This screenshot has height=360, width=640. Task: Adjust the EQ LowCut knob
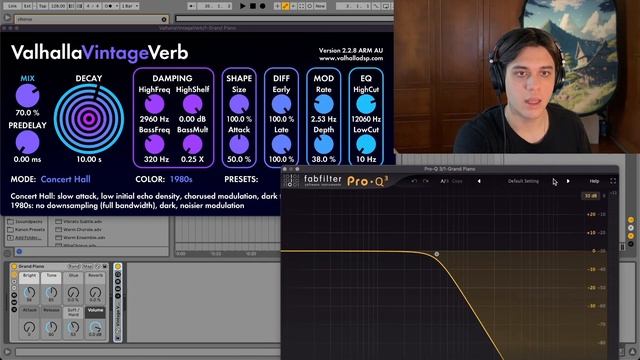[366, 144]
